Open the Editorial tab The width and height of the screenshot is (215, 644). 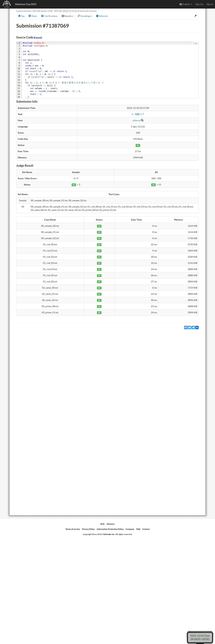coord(102,16)
